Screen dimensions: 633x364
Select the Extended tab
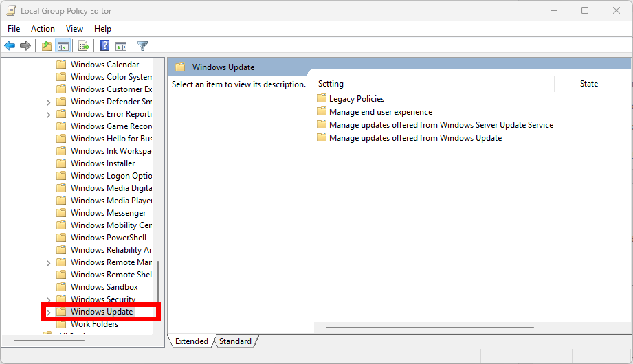click(191, 341)
